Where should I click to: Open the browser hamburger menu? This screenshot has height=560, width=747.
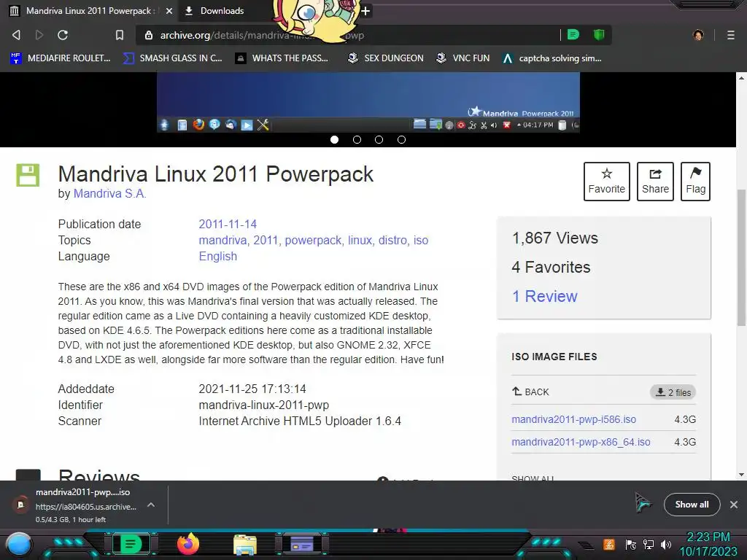[731, 35]
